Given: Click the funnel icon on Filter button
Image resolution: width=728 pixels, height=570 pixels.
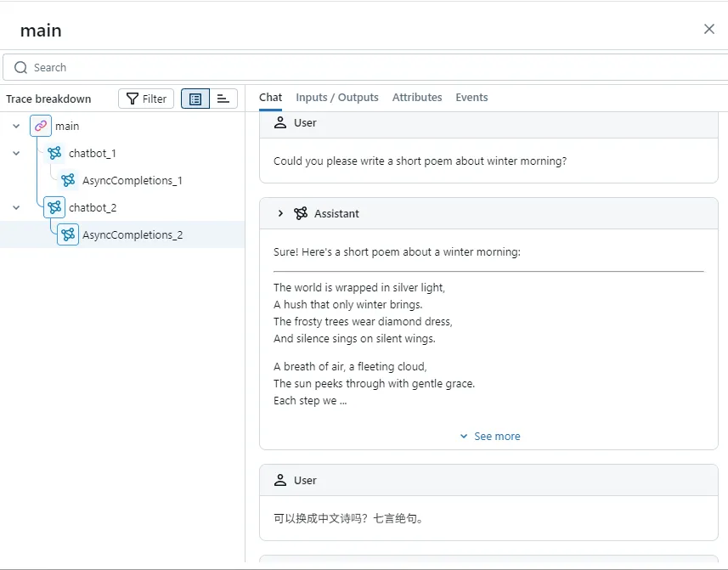Looking at the screenshot, I should 133,99.
